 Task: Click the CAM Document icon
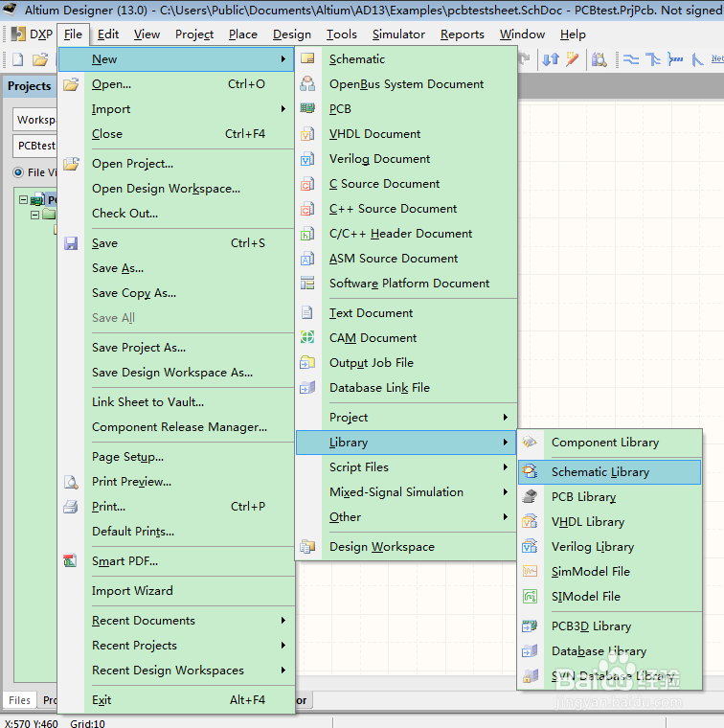click(x=307, y=337)
